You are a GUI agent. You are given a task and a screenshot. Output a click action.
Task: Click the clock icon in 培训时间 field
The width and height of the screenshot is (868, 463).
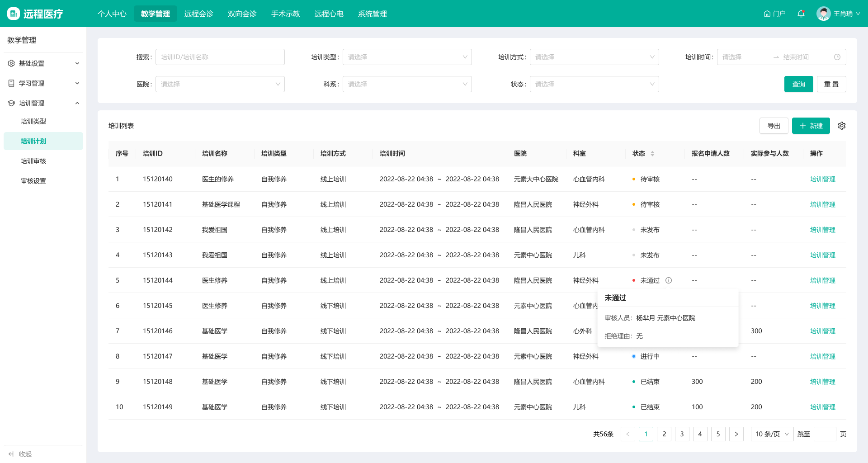[x=837, y=57]
